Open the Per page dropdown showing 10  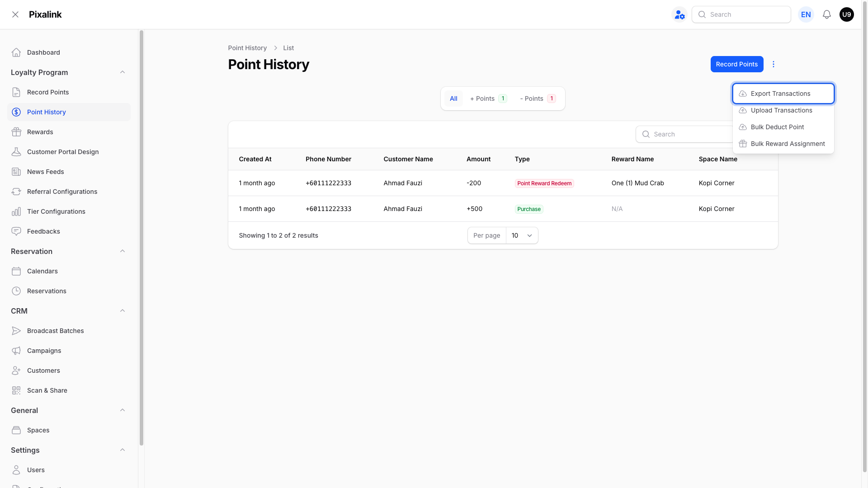[522, 235]
